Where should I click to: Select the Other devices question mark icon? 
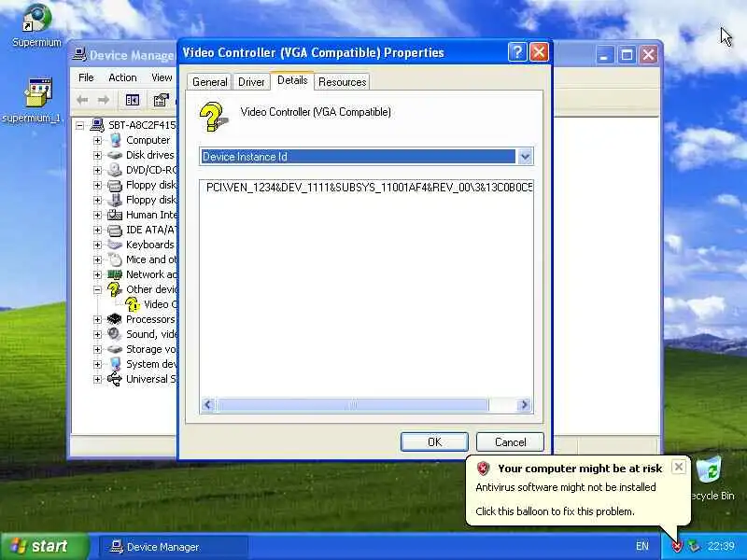(x=114, y=289)
